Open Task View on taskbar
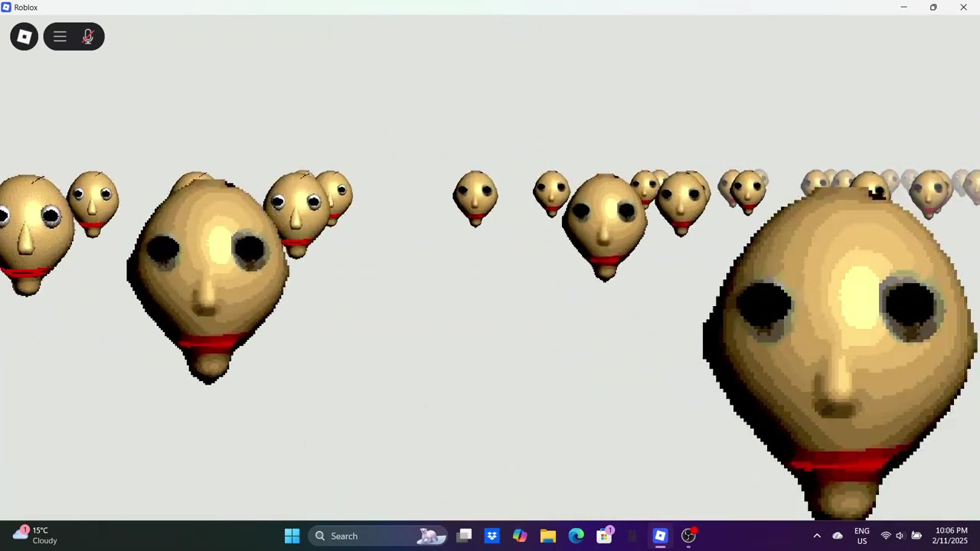Viewport: 980px width, 551px height. coord(464,536)
